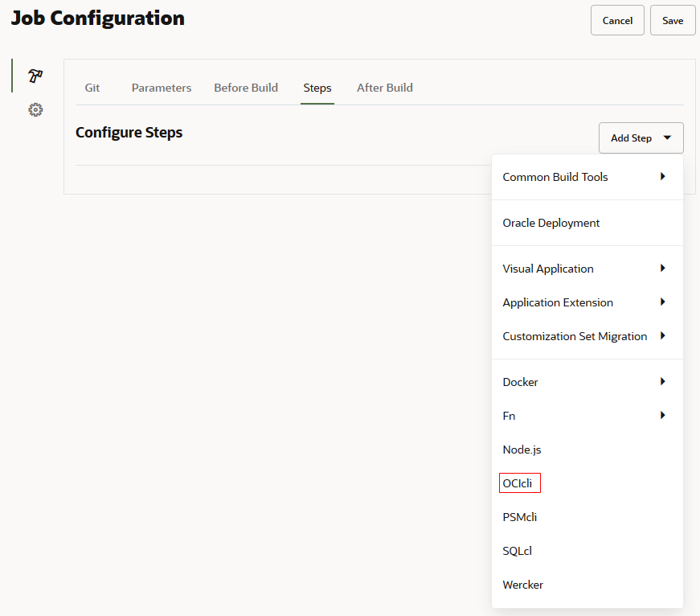700x616 pixels.
Task: Expand the Visual Application submenu
Action: click(547, 269)
